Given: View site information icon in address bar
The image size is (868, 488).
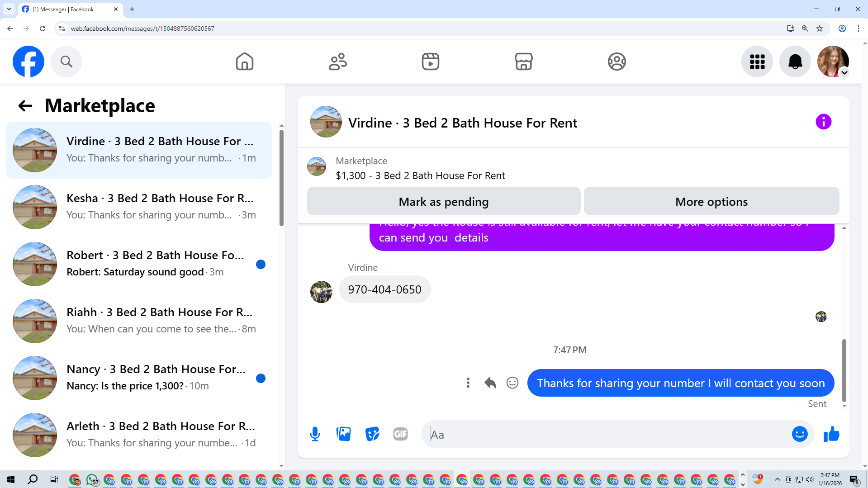Looking at the screenshot, I should click(x=62, y=28).
